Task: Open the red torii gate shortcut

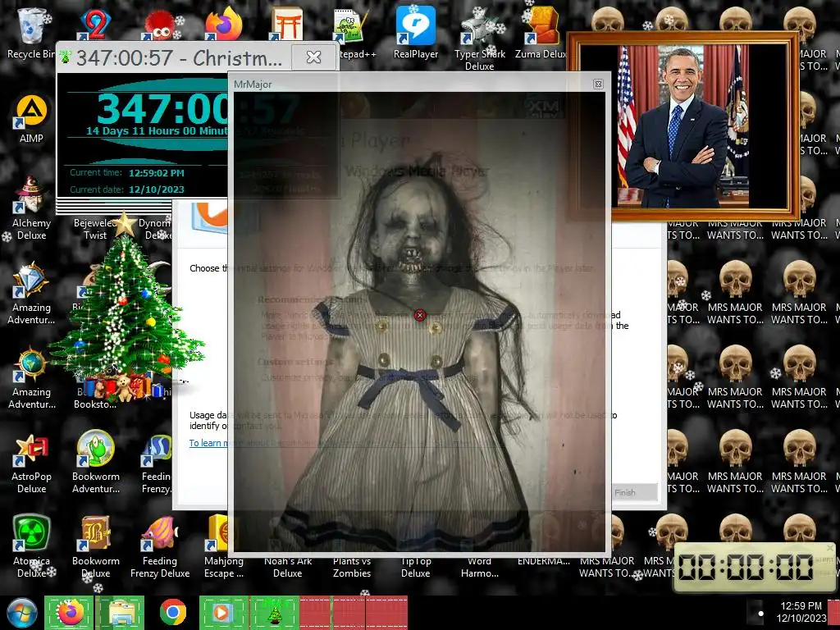Action: [287, 24]
